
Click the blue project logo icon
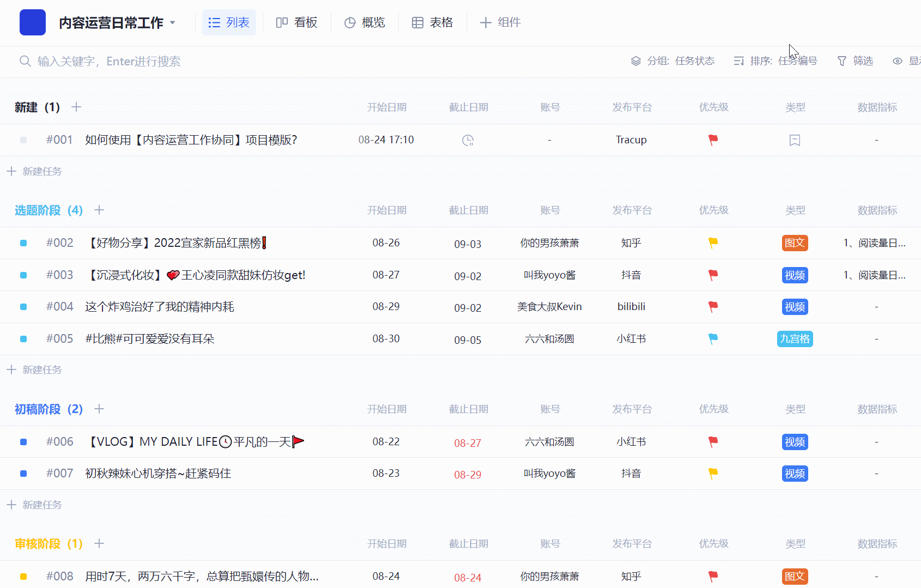33,22
